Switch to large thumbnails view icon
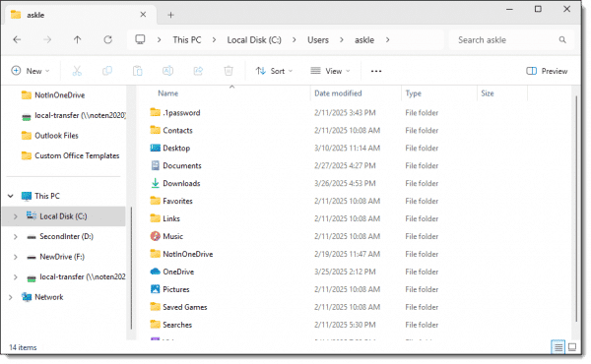The image size is (591, 364). click(572, 346)
